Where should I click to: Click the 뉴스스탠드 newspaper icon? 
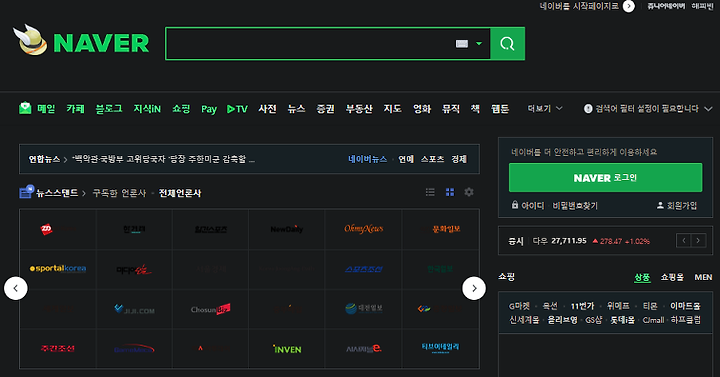[x=26, y=192]
